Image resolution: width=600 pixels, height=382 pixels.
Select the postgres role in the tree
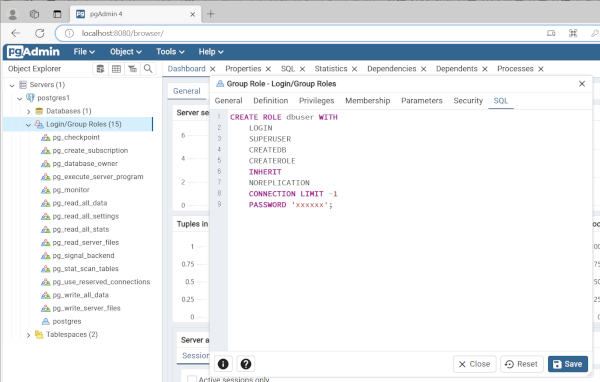coord(67,321)
